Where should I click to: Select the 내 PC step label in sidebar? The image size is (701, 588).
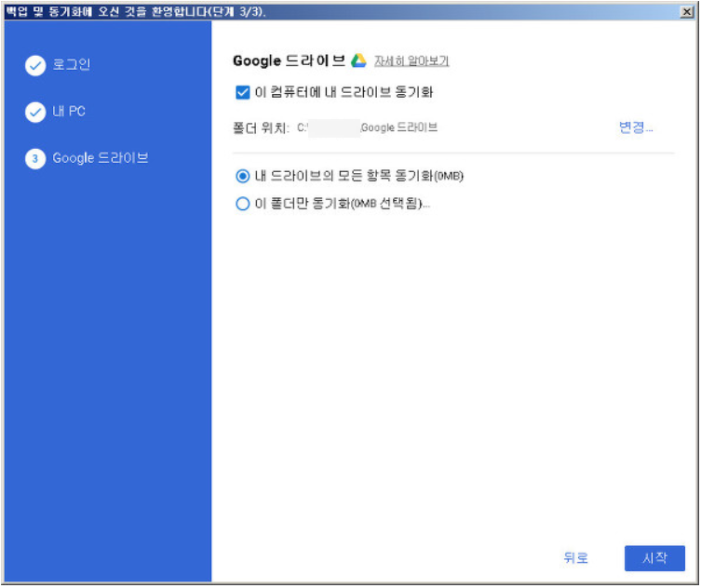[69, 112]
